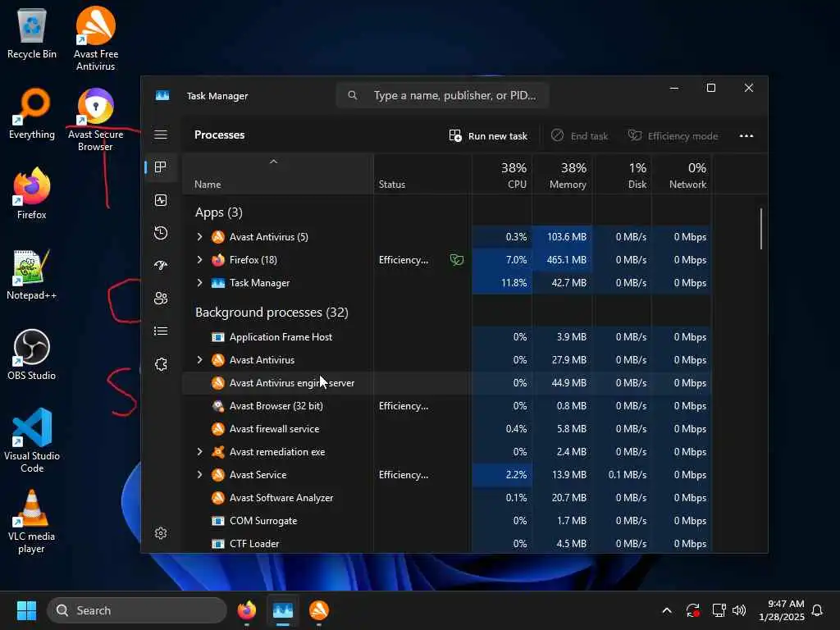This screenshot has height=630, width=840.
Task: Open the Services sidebar icon
Action: 161,364
